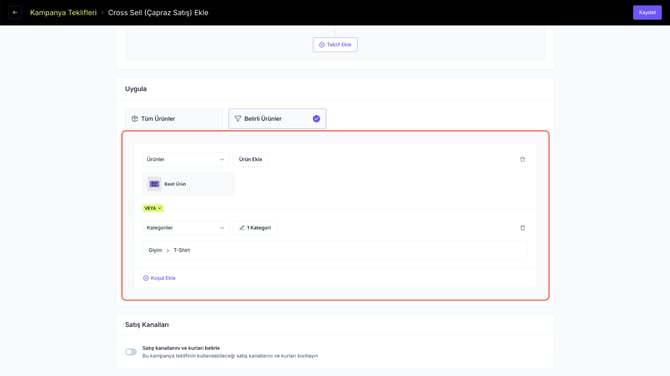Click the Cross Sell (Çapraz Satış) Ekle title
Viewport: 670px width, 376px height.
pyautogui.click(x=158, y=13)
